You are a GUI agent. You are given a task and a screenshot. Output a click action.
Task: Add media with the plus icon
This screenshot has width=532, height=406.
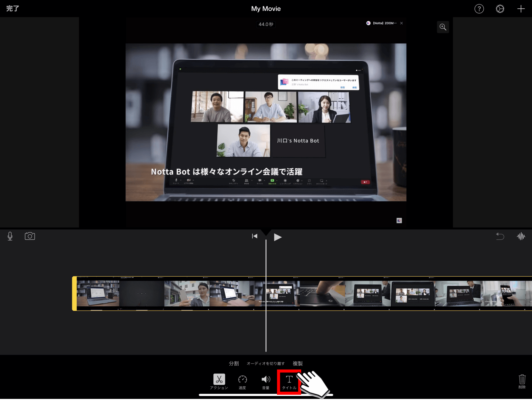click(x=521, y=9)
